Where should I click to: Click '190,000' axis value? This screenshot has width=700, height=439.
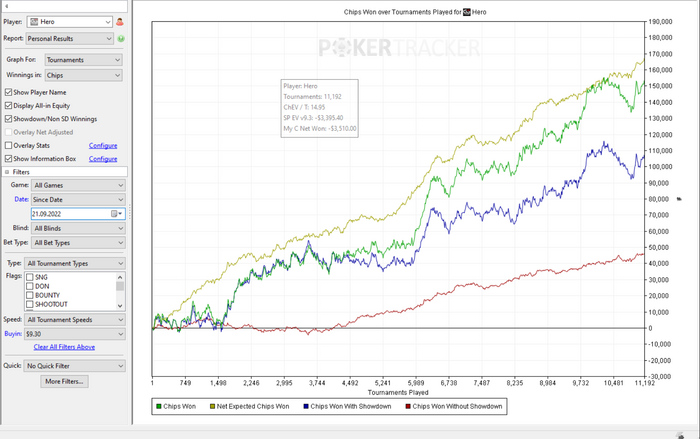(660, 21)
